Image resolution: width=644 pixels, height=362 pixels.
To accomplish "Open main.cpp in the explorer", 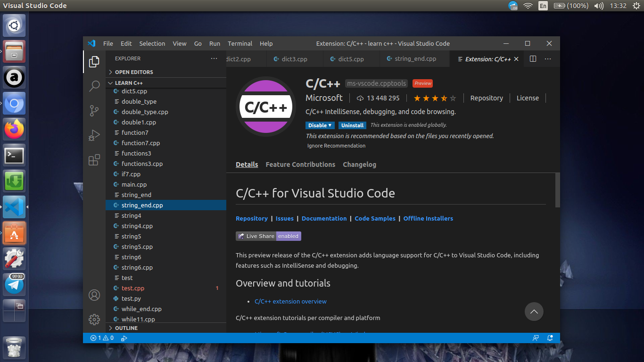I will point(134,185).
